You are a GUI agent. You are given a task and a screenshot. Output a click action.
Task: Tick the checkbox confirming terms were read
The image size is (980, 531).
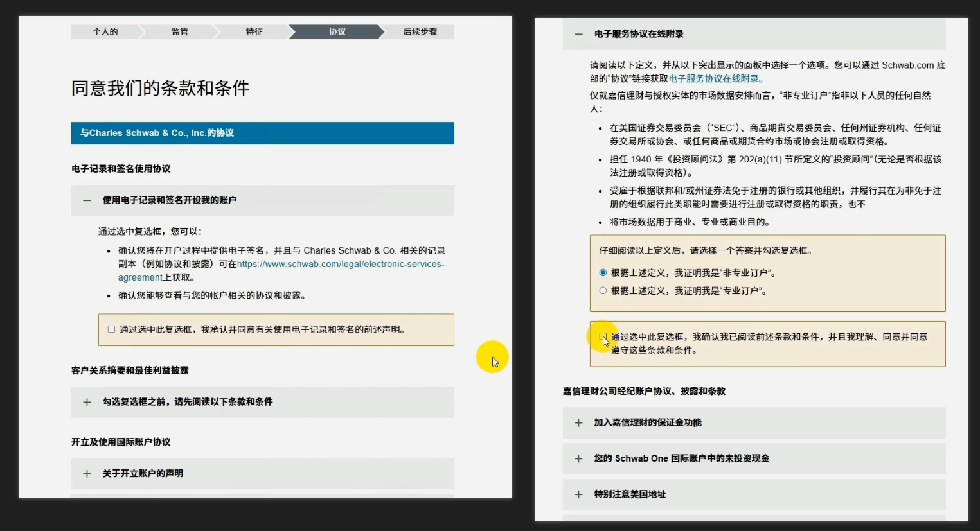[x=603, y=336]
